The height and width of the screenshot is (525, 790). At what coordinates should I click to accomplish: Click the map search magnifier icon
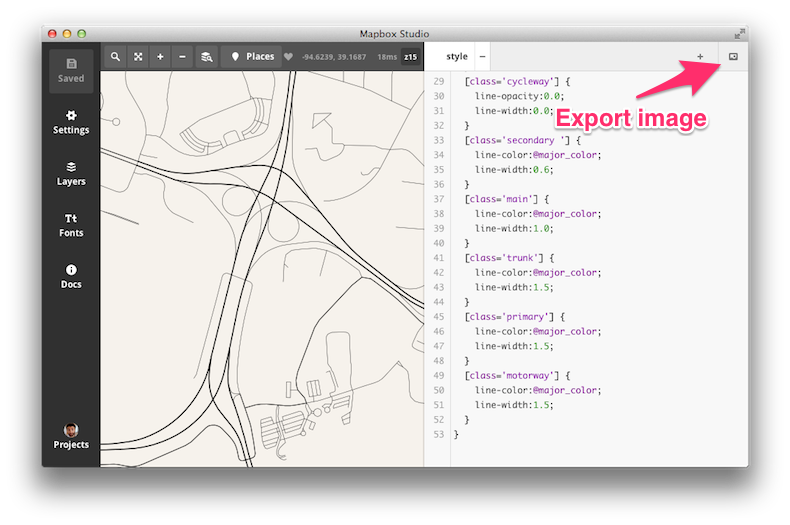tap(115, 56)
